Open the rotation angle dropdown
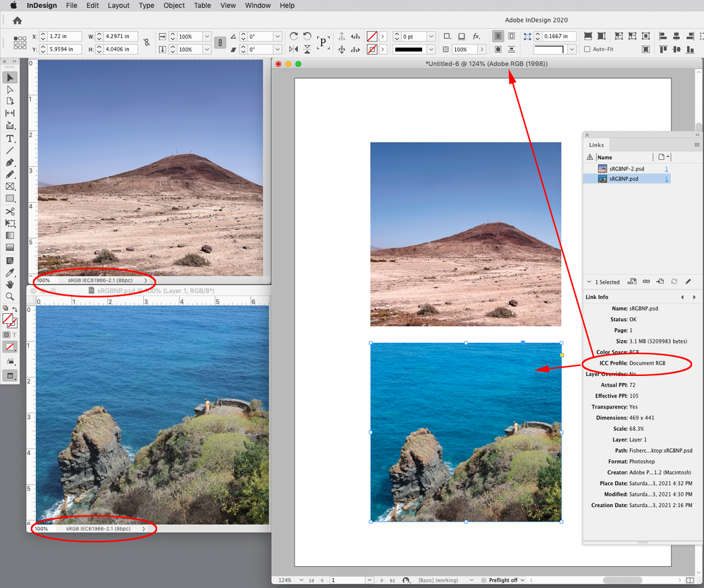Screen dimensions: 704x588 click(278, 37)
